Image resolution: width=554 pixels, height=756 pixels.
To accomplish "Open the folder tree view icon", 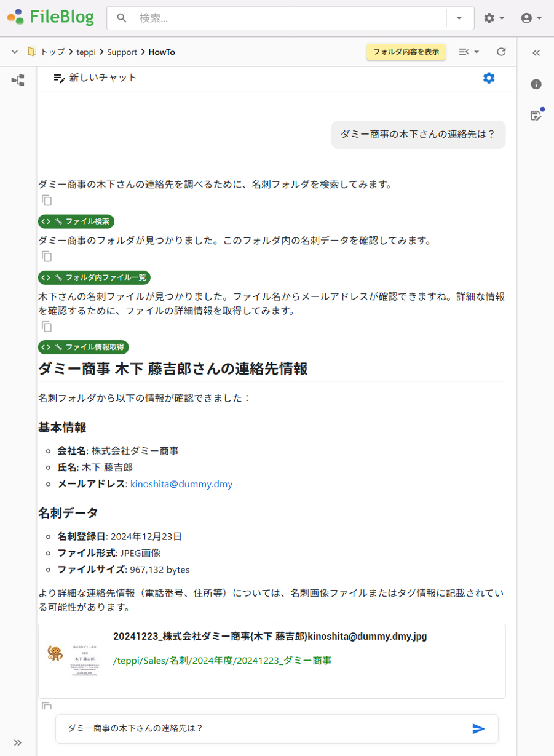I will pyautogui.click(x=18, y=80).
